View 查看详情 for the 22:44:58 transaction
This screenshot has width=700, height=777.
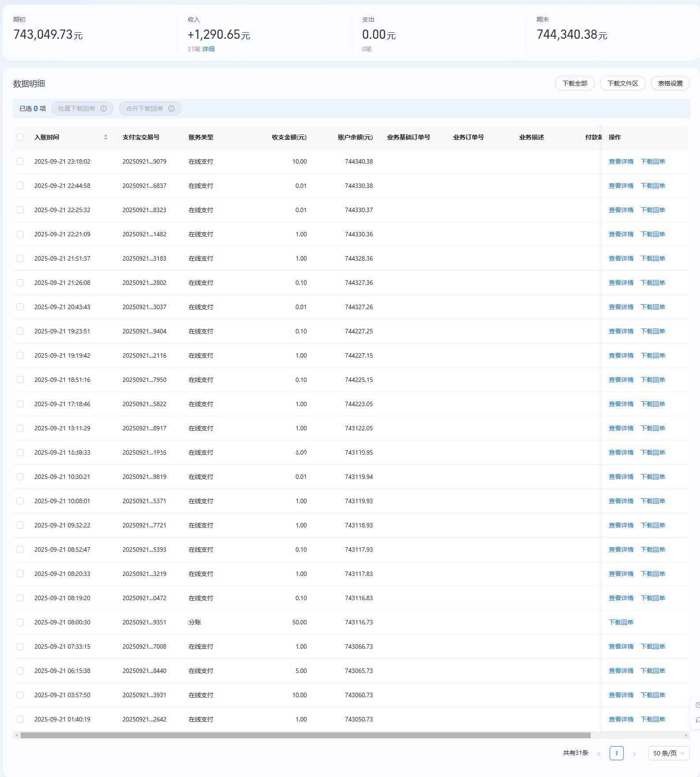pos(621,186)
